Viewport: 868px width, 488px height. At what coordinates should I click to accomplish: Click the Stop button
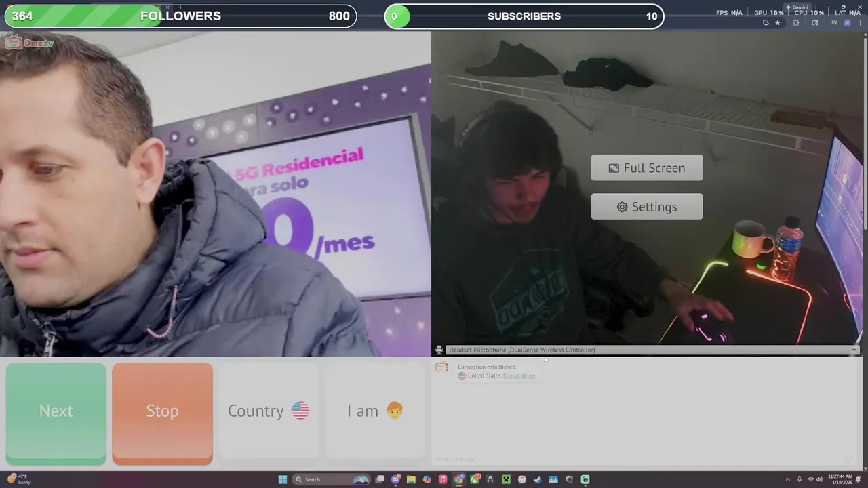tap(162, 412)
